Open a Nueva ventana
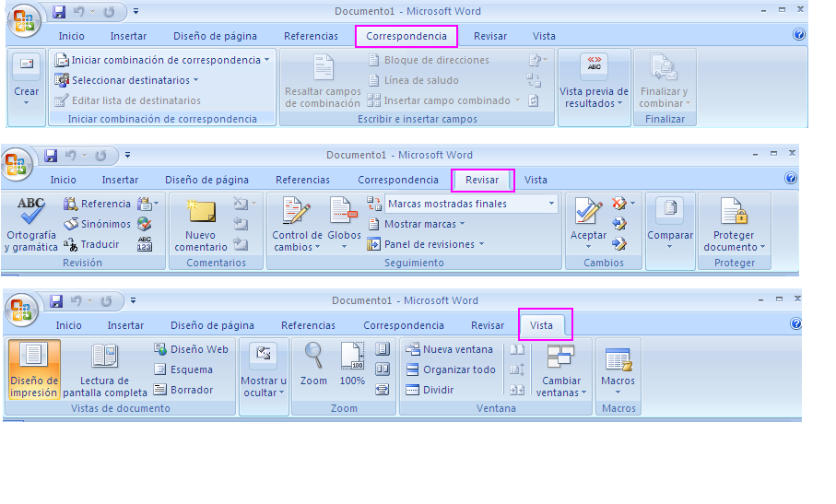The image size is (836, 504). coord(449,349)
